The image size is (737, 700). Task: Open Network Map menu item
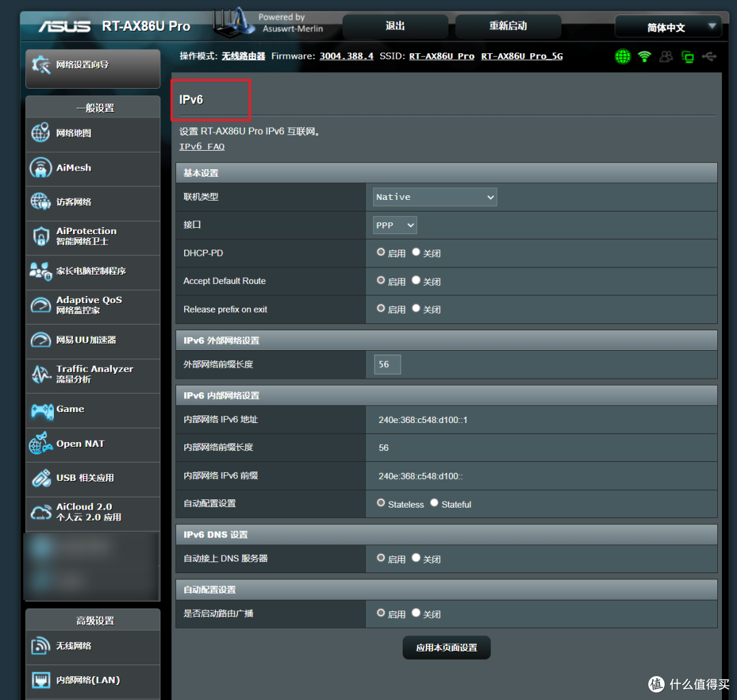[x=93, y=133]
